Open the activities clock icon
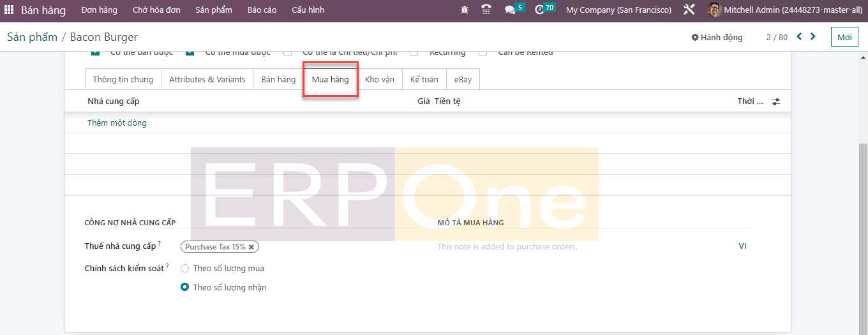Screen dimensions: 868x335 (539, 10)
